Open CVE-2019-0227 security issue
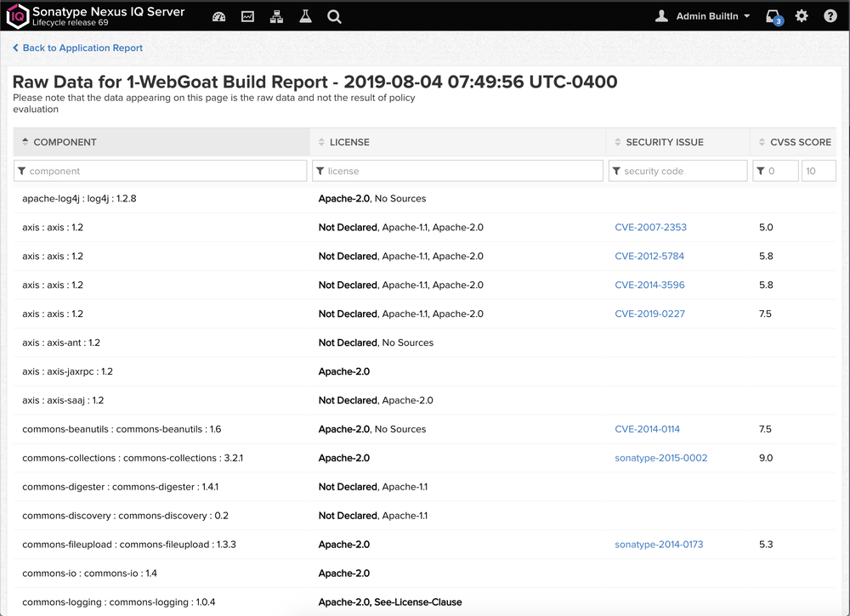The width and height of the screenshot is (850, 616). coord(649,314)
